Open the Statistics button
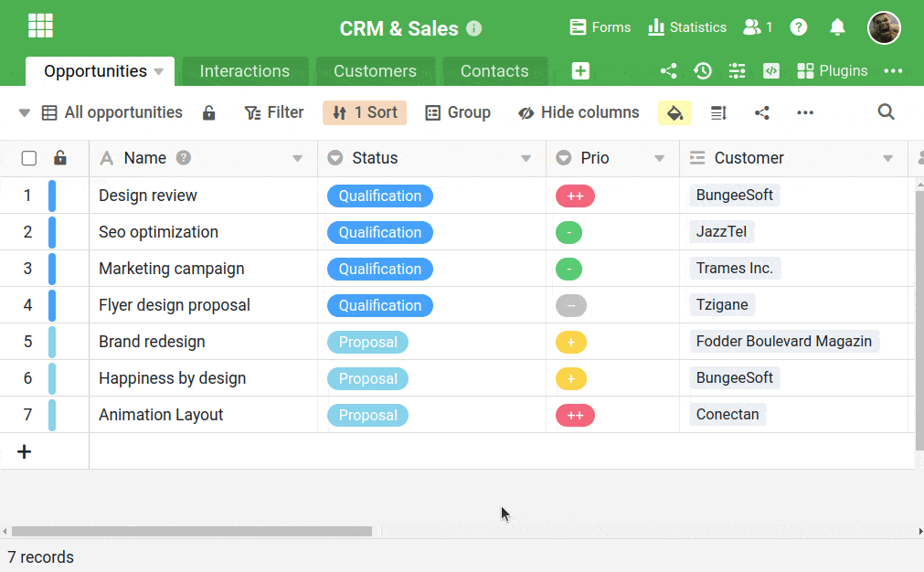Viewport: 924px width, 572px height. coord(687,27)
